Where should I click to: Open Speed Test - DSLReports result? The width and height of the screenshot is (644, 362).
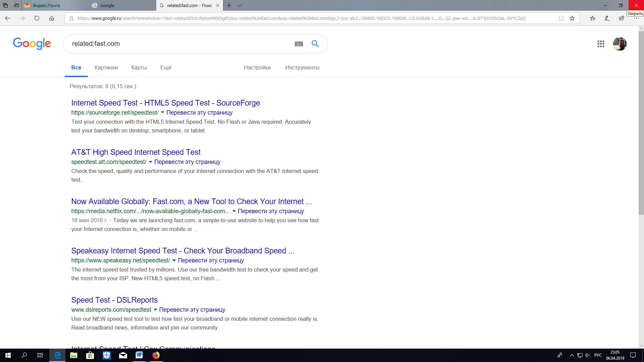[x=114, y=300]
